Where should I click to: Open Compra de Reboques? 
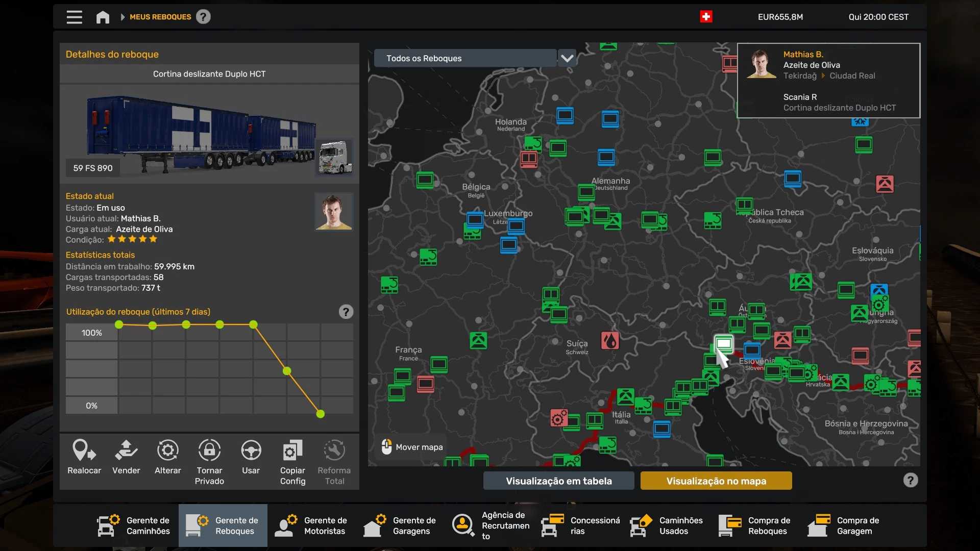(756, 525)
